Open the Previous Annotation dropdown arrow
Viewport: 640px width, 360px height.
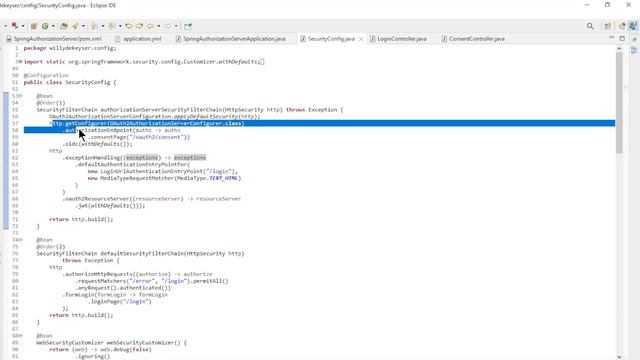click(x=120, y=26)
